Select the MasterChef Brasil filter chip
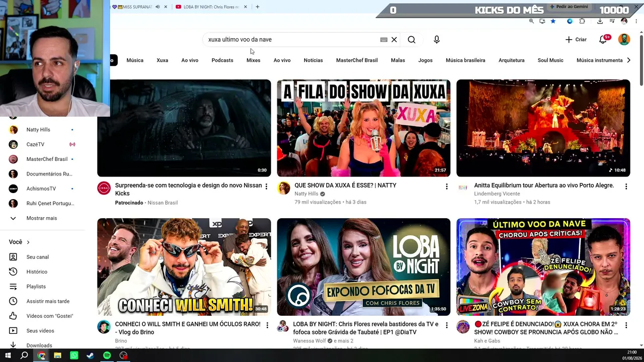Image resolution: width=644 pixels, height=362 pixels. point(357,60)
